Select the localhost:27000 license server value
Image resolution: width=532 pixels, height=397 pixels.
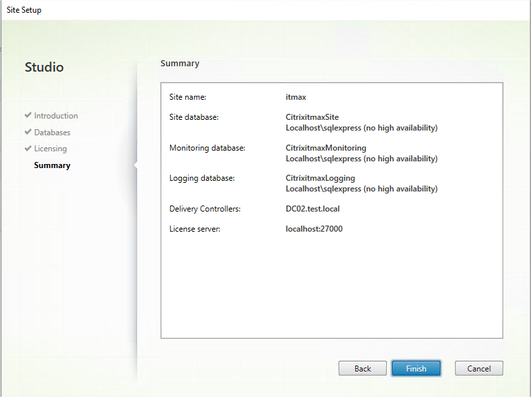tap(314, 229)
